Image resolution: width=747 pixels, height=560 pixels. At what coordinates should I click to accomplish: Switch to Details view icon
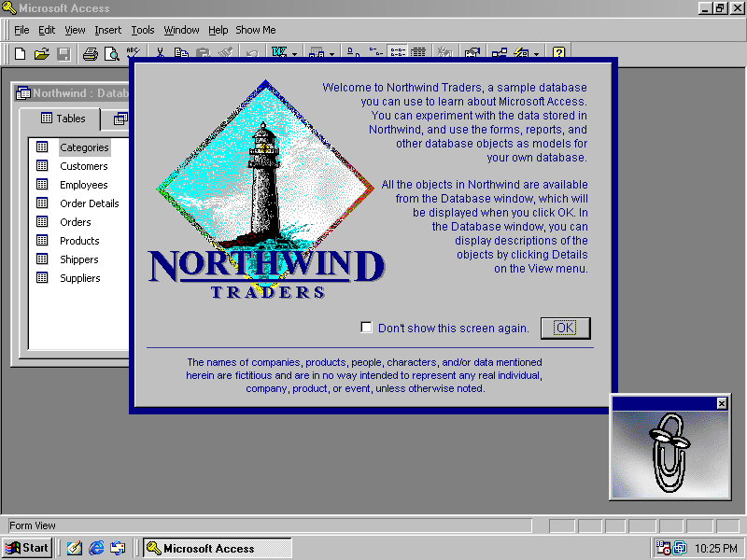pyautogui.click(x=418, y=52)
